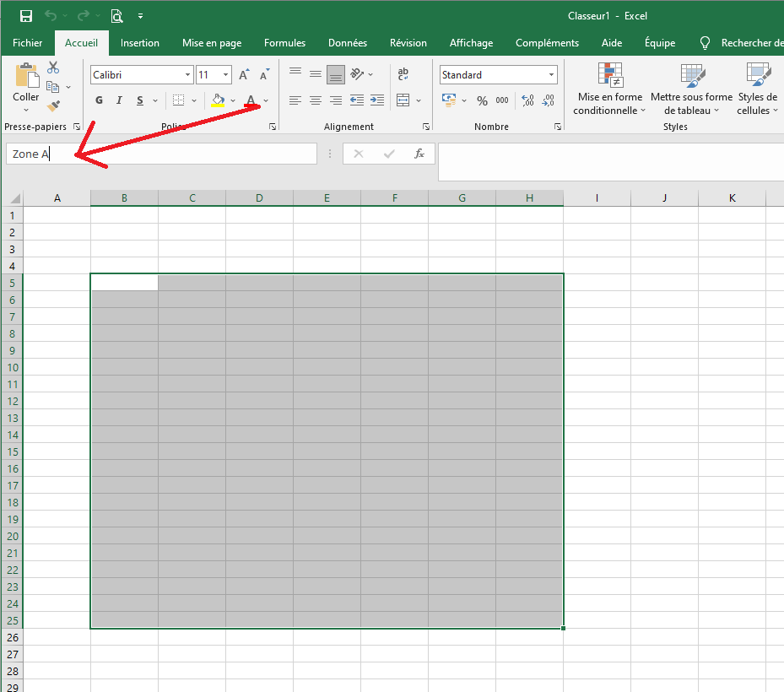Remove a decimal place

548,100
